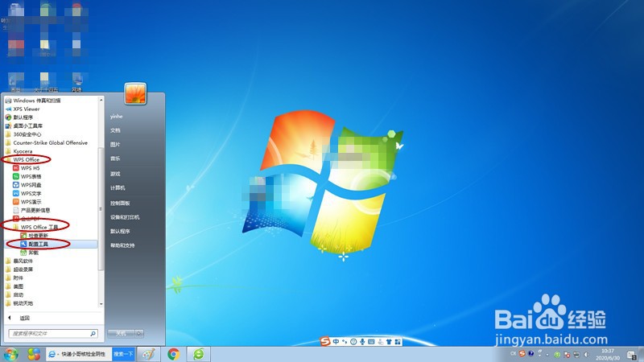Screen dimensions: 644x362
Task: Toggle 中 Chinese/English mode on IME bar
Action: [336, 341]
